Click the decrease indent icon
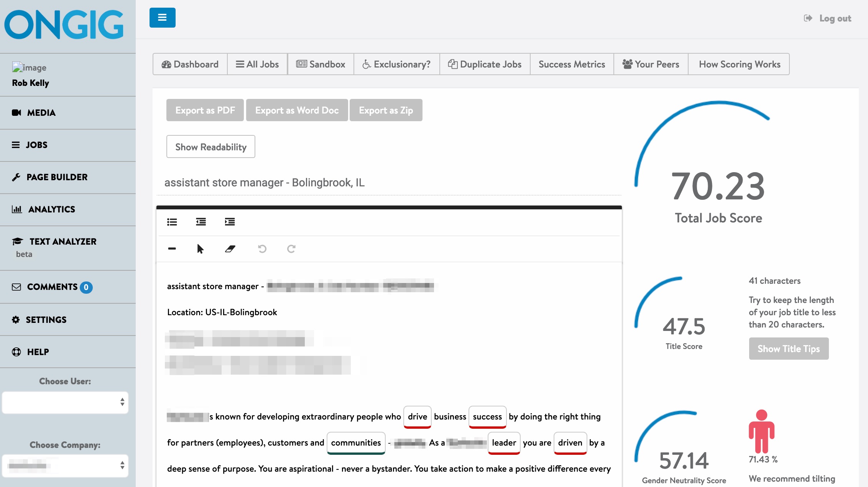868x487 pixels. point(201,222)
